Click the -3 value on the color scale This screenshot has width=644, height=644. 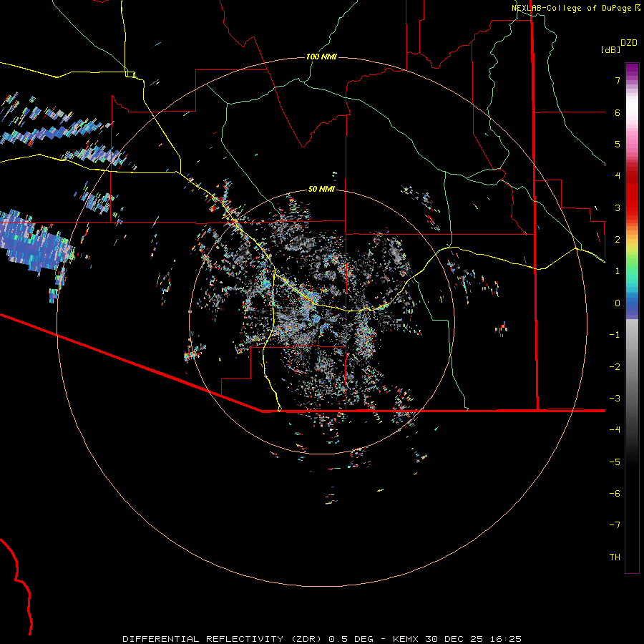(615, 399)
